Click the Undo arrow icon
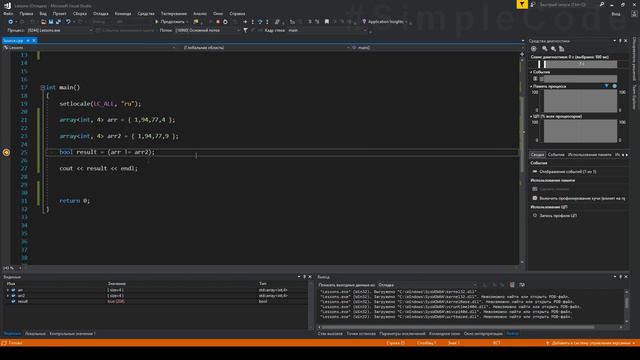Viewport: 640px width, 360px height. (x=68, y=22)
